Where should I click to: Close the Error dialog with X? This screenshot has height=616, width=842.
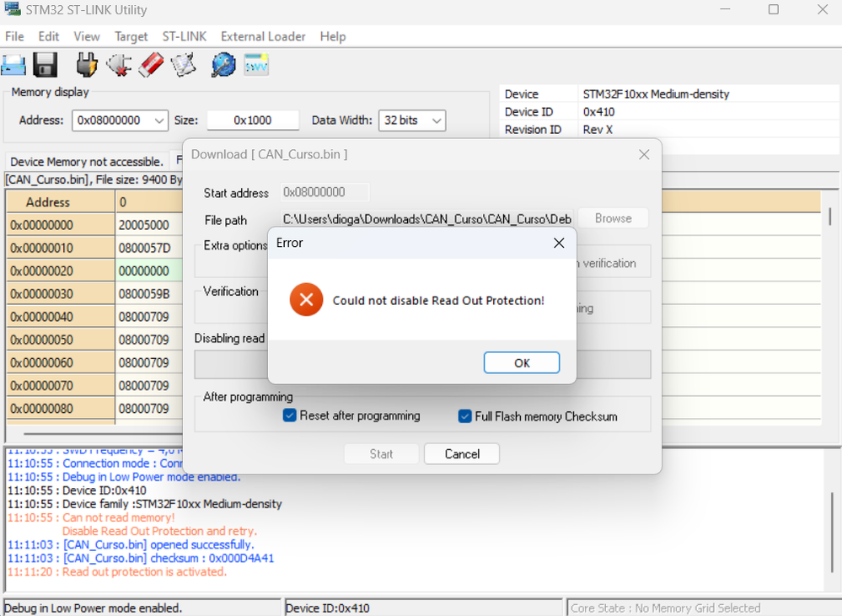pos(559,243)
